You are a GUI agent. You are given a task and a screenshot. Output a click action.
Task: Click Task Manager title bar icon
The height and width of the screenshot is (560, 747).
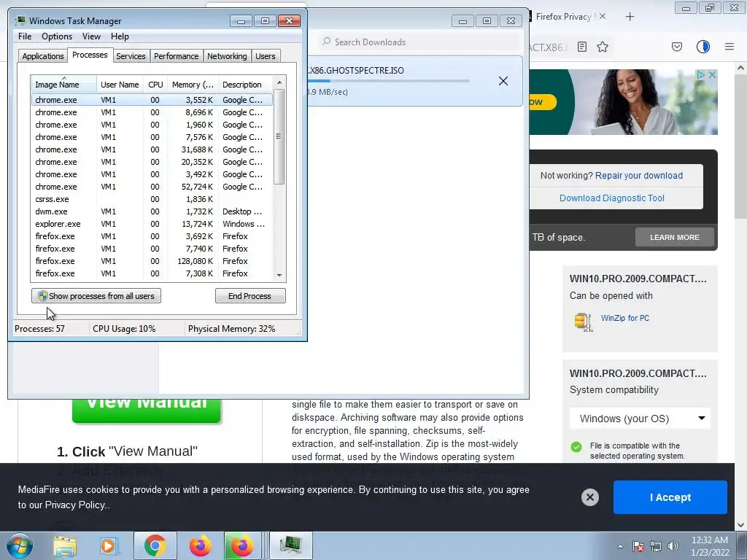click(x=20, y=20)
